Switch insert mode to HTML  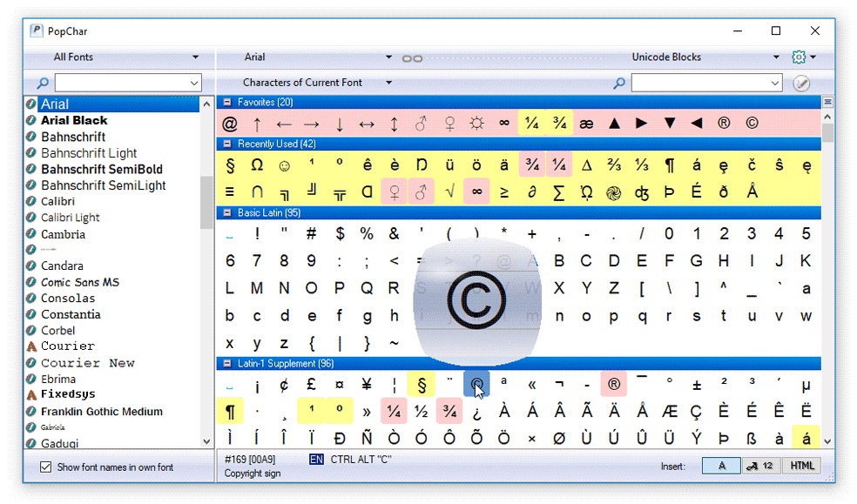pyautogui.click(x=801, y=466)
